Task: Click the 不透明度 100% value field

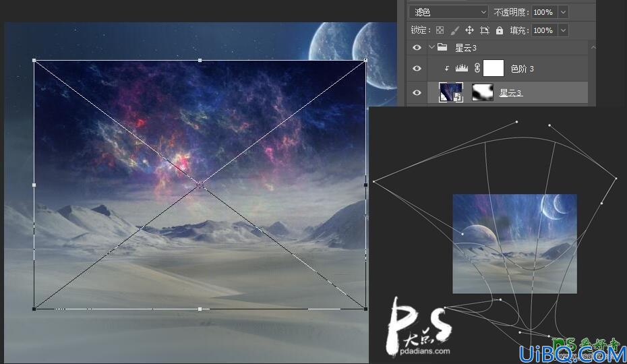Action: (x=544, y=12)
